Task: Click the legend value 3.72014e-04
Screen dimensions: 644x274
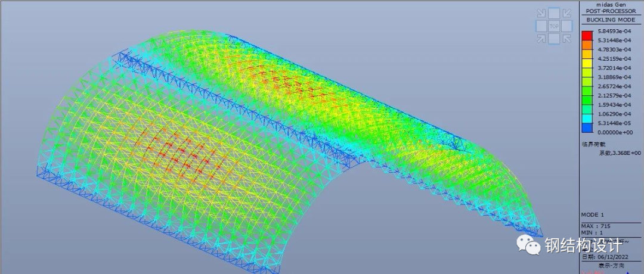Action: click(615, 68)
